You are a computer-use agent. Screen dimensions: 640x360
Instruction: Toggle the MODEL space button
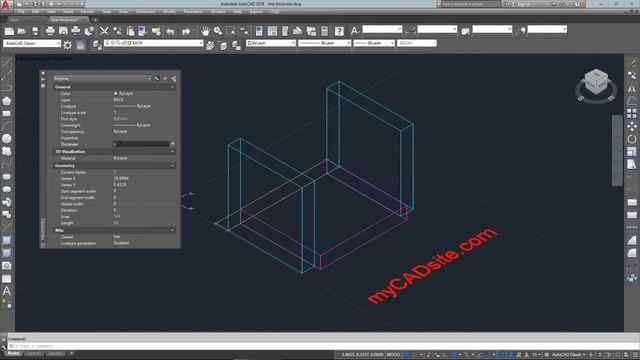393,355
